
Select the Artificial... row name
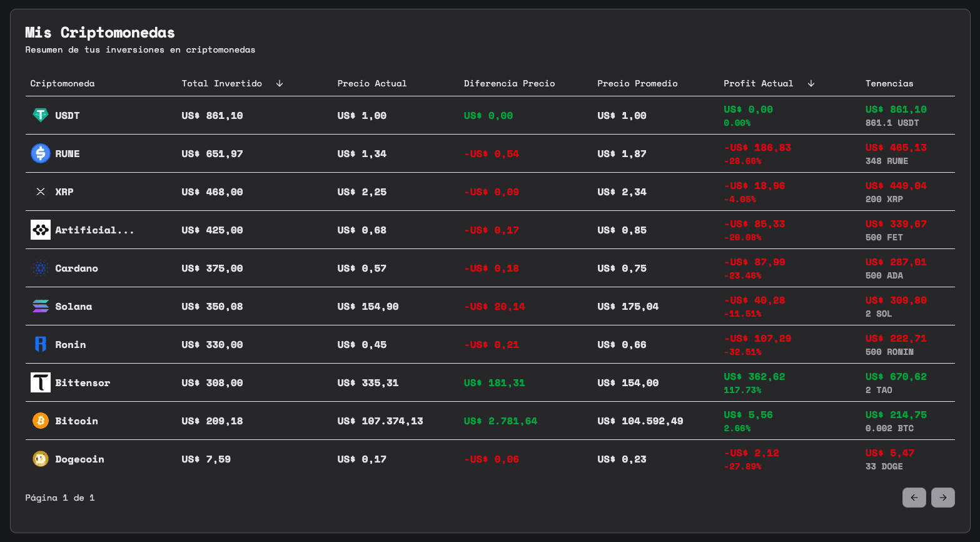coord(94,230)
